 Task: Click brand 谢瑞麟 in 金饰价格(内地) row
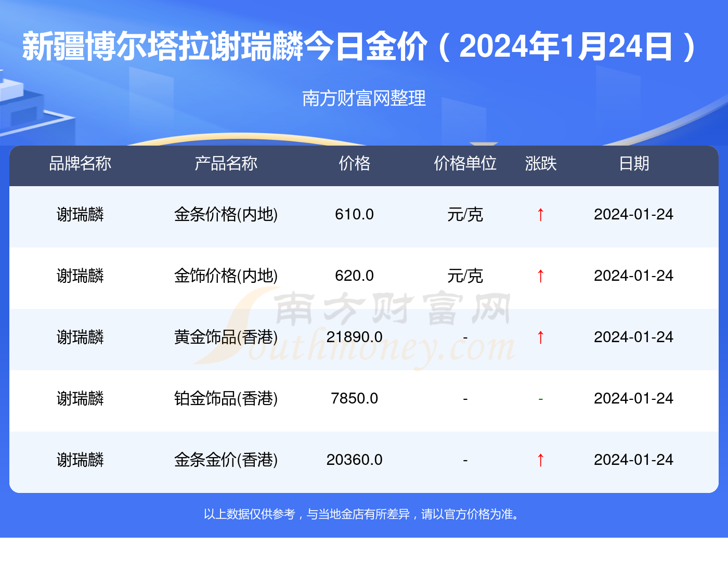[x=80, y=276]
